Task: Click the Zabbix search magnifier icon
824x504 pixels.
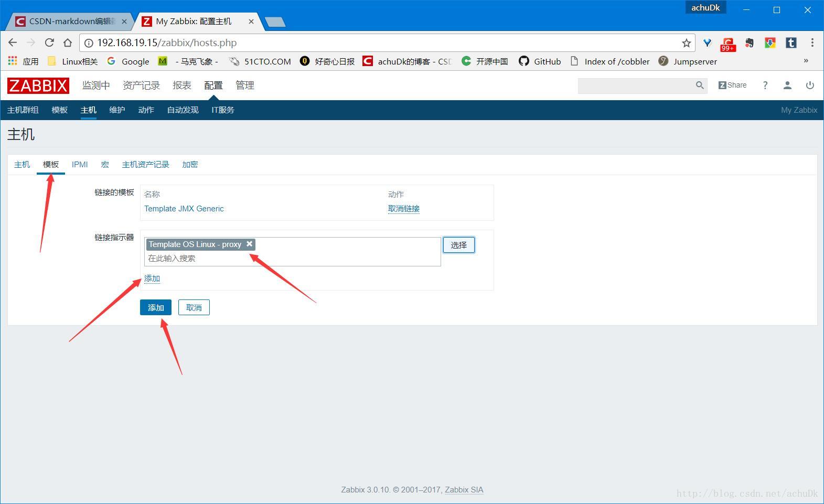Action: 700,85
